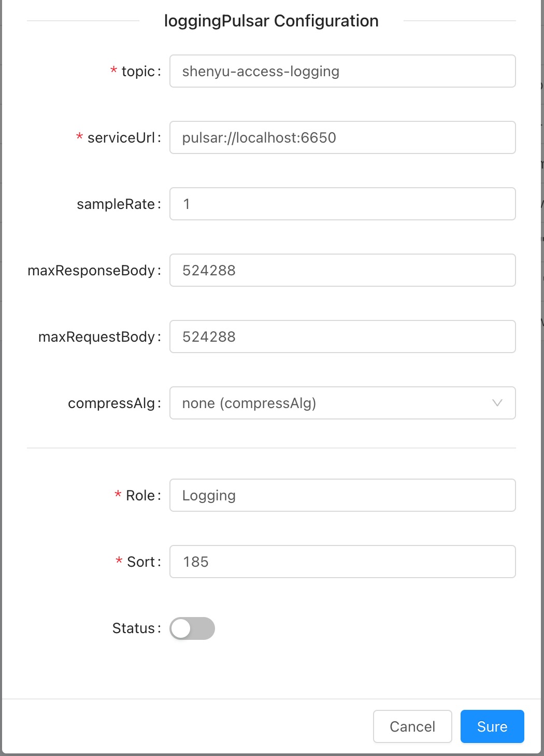Click the 'compressAlg' label text

click(111, 403)
